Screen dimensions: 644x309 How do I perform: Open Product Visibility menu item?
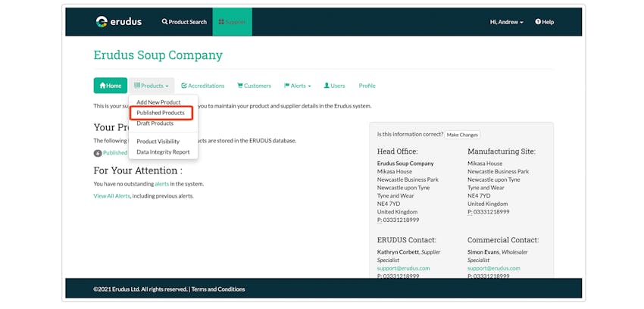click(x=158, y=142)
